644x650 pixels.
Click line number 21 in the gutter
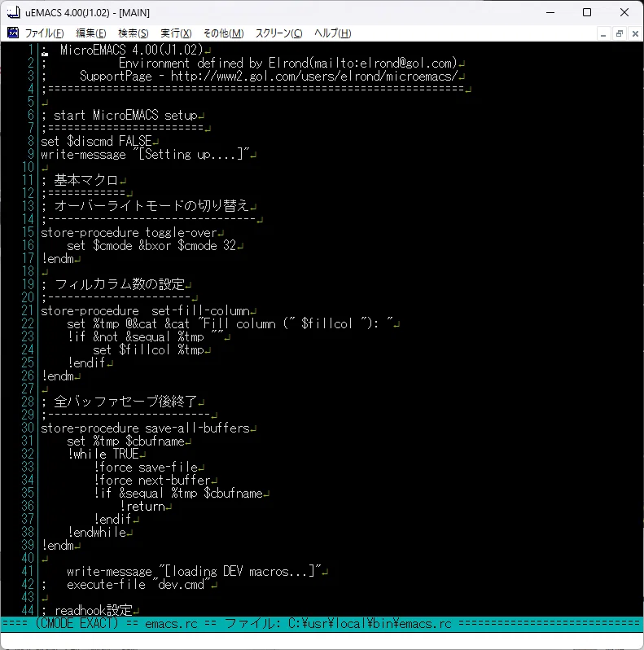28,310
